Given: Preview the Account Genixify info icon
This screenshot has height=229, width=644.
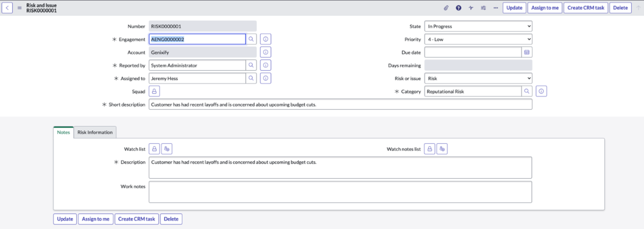Looking at the screenshot, I should point(266,53).
